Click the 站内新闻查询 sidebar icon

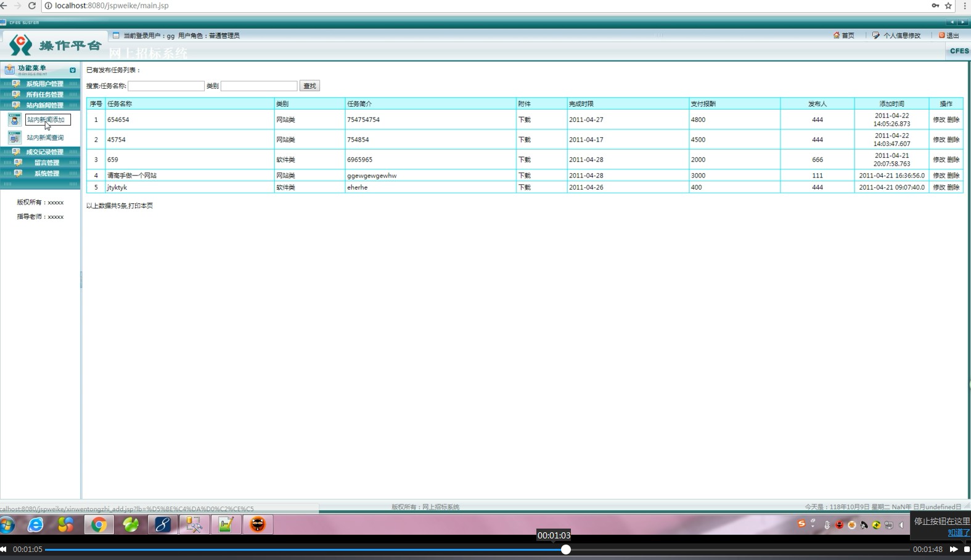(x=14, y=137)
